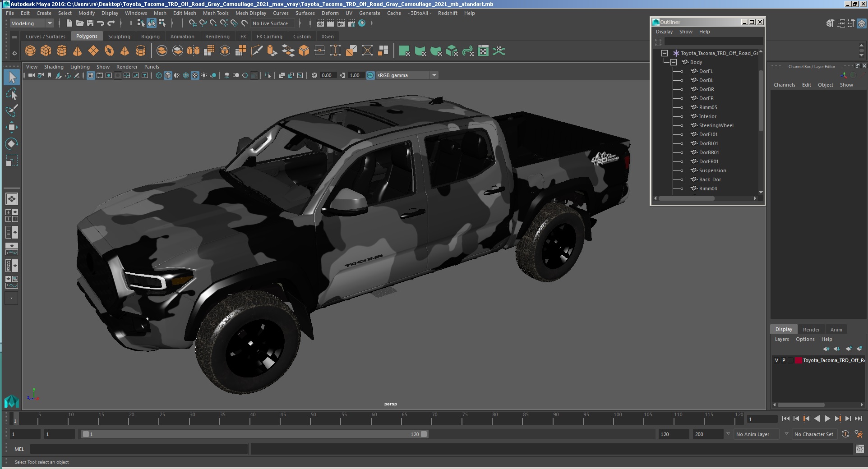Select SteeringWheel in the Outliner
868x469 pixels.
click(716, 125)
